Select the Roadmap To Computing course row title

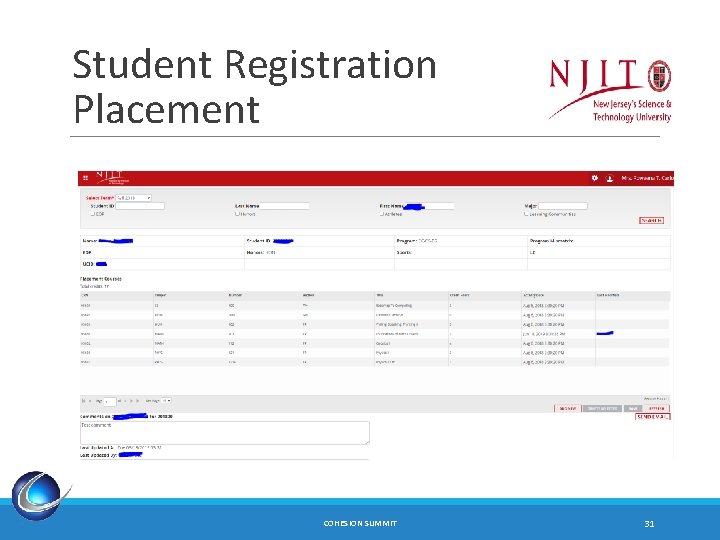pyautogui.click(x=394, y=305)
